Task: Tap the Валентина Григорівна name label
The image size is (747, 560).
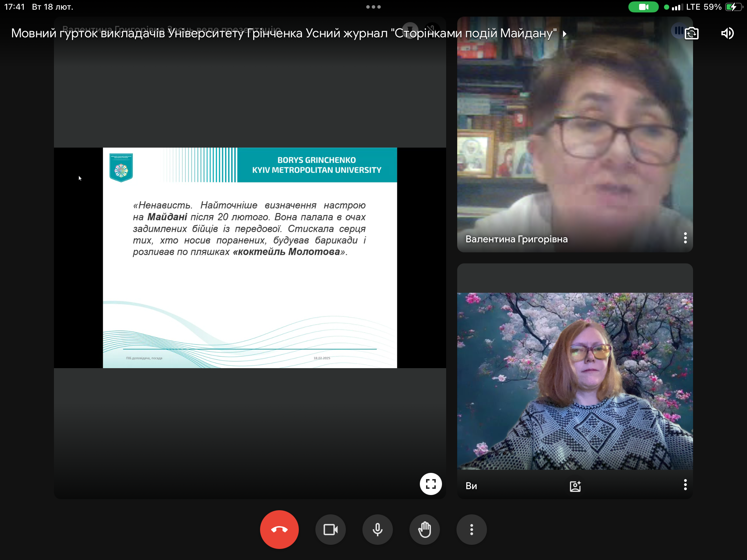Action: tap(516, 239)
